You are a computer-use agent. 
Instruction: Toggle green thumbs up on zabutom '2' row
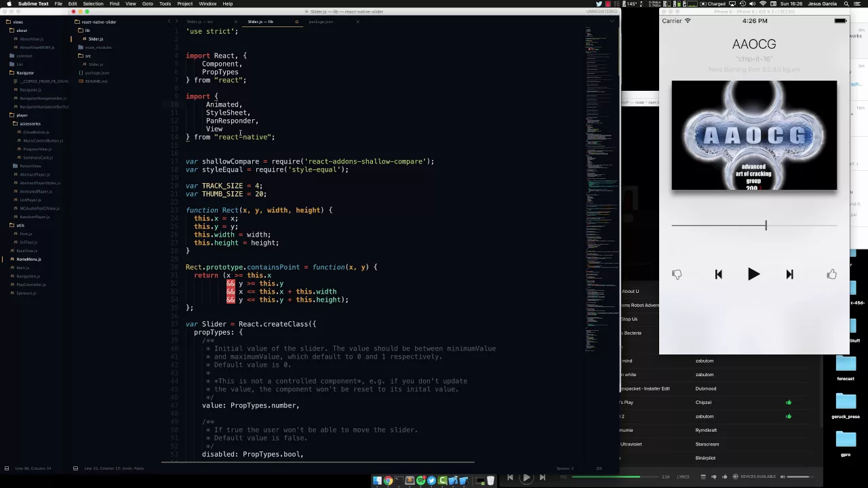[788, 416]
